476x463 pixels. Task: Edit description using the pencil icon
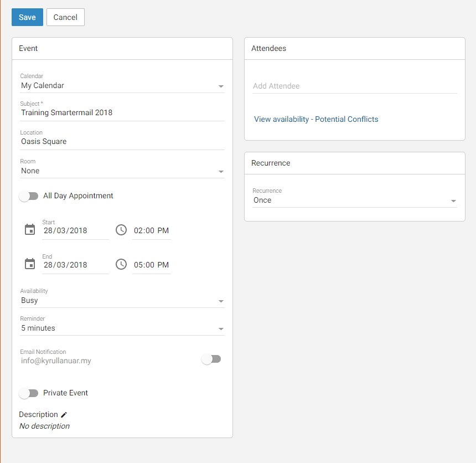coord(64,415)
